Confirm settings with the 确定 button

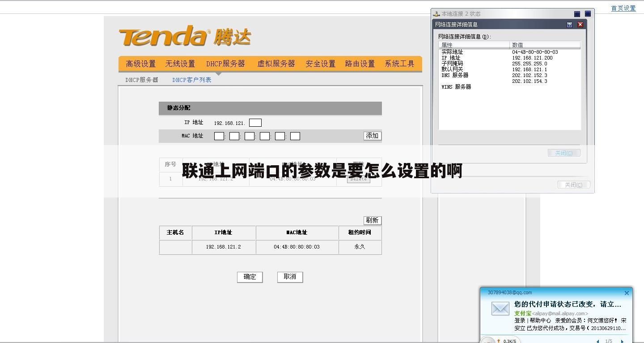coord(250,277)
